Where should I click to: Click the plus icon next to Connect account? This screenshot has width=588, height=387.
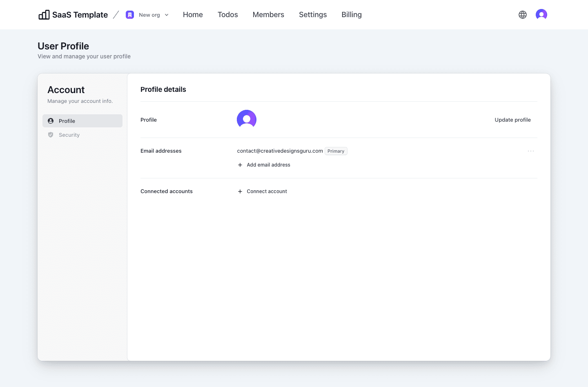point(240,191)
